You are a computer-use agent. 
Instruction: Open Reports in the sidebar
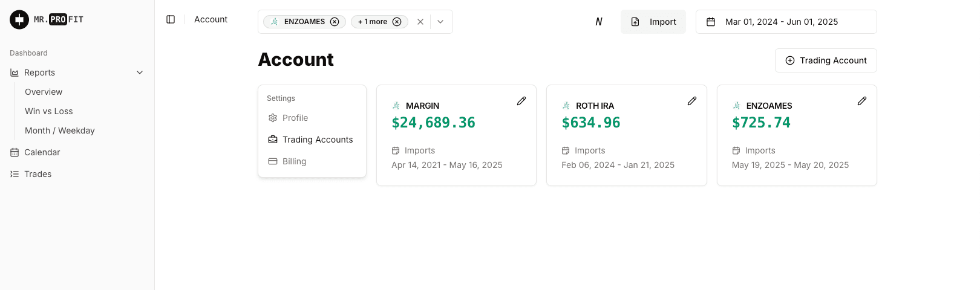pyautogui.click(x=77, y=72)
